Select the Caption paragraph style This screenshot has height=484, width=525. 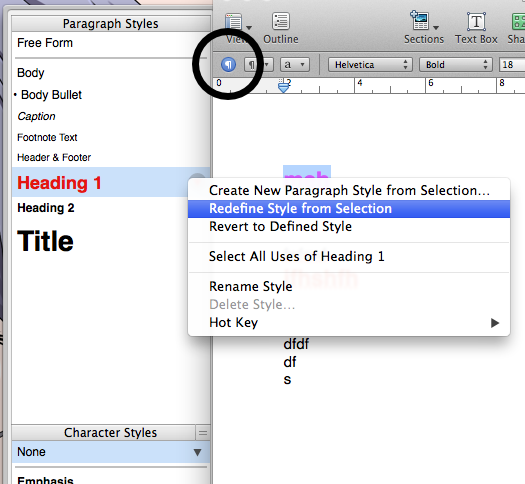[x=111, y=116]
